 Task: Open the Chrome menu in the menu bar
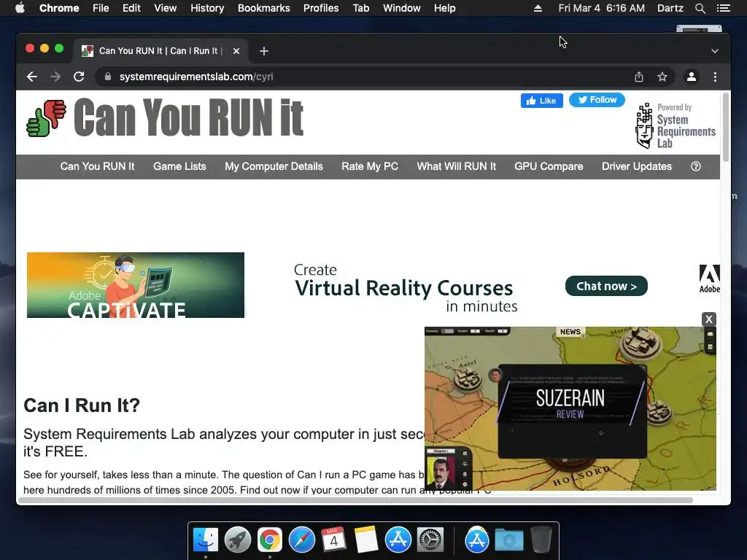(59, 8)
